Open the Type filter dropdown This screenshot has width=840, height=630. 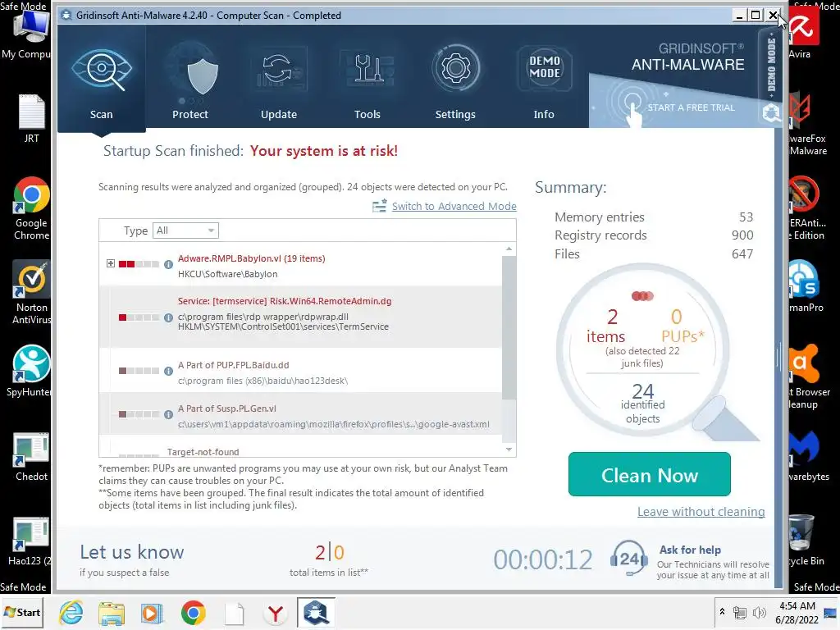(x=186, y=231)
